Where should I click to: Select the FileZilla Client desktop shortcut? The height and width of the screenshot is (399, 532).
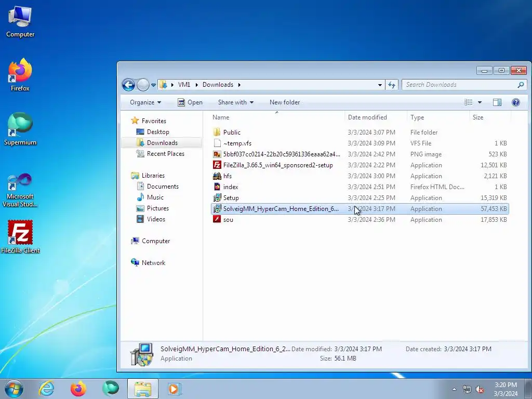(x=20, y=237)
